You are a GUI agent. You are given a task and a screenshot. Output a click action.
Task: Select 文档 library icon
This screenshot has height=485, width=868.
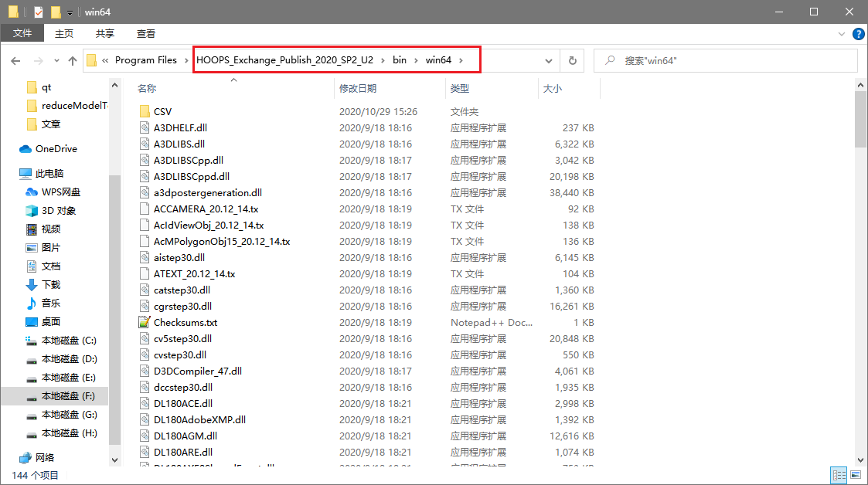point(32,266)
